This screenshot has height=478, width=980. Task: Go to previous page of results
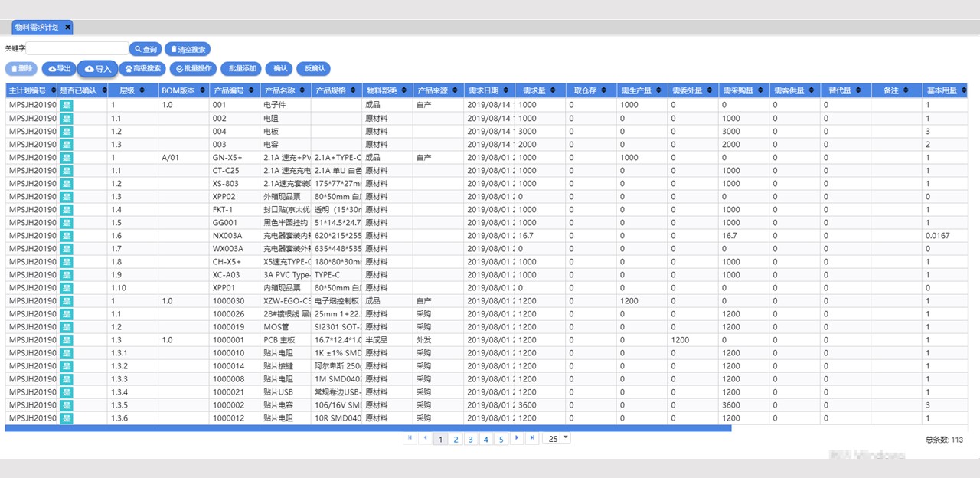click(426, 438)
